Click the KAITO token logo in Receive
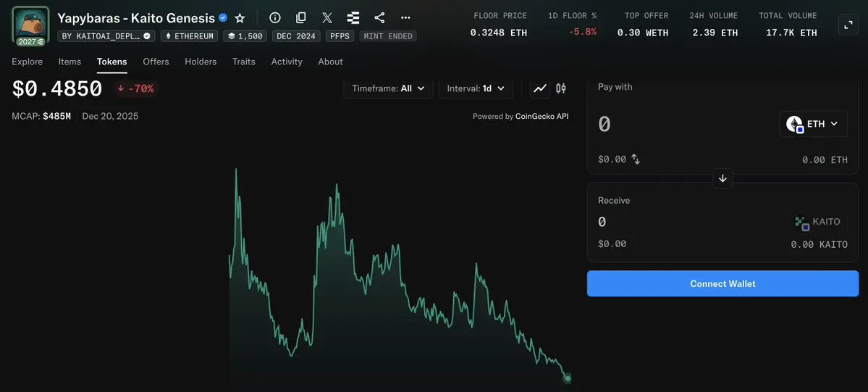Image resolution: width=868 pixels, height=392 pixels. click(802, 223)
